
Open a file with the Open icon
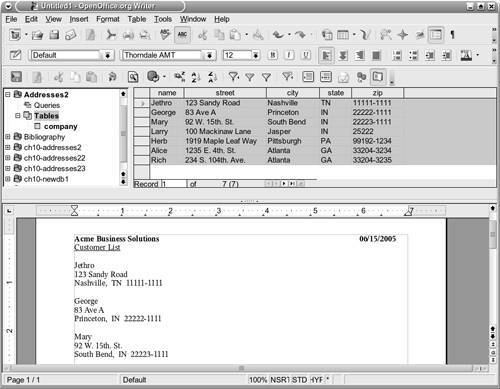tap(37, 35)
